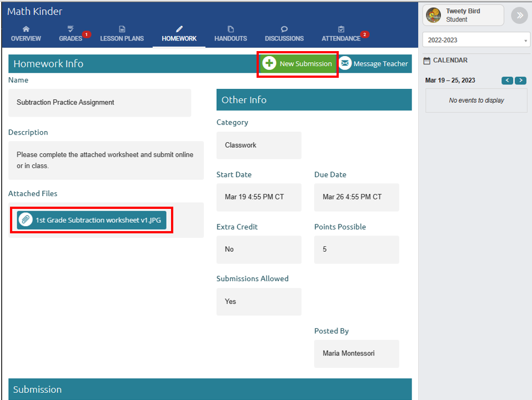The width and height of the screenshot is (532, 400).
Task: Open 1st Grade Subtraction worksheet attachment
Action: (92, 220)
